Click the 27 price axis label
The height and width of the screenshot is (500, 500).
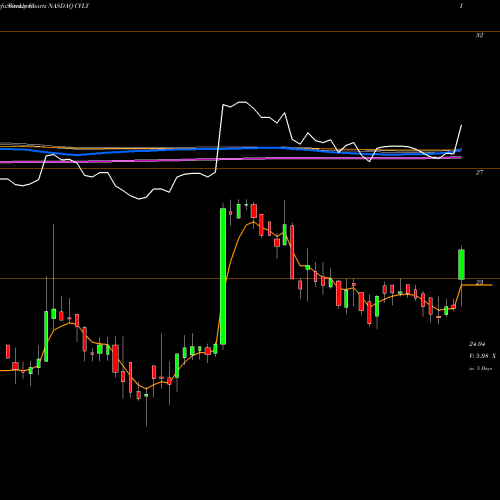(479, 172)
